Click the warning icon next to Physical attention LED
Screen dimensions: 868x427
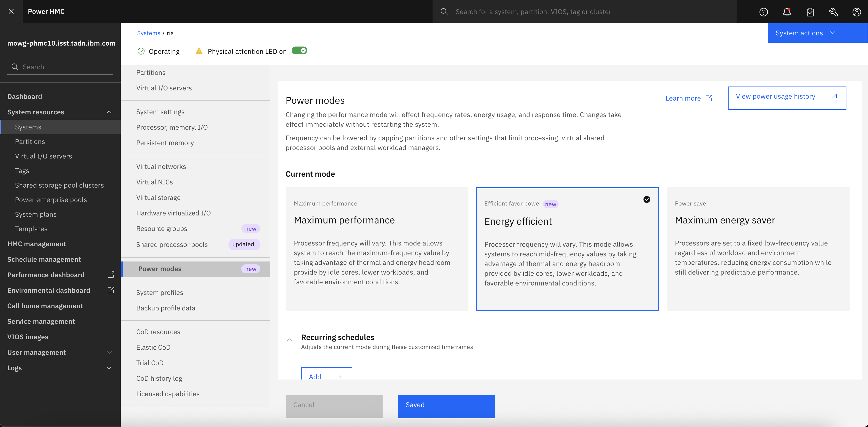199,51
